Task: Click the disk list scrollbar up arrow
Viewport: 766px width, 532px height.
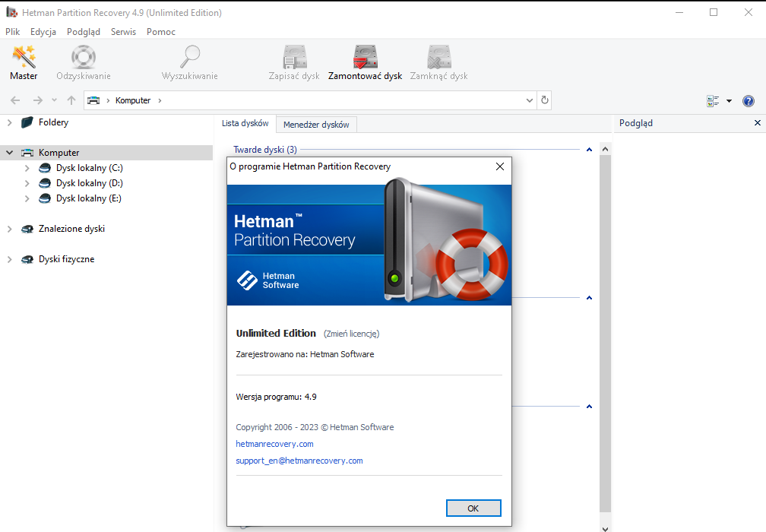Action: [605, 149]
